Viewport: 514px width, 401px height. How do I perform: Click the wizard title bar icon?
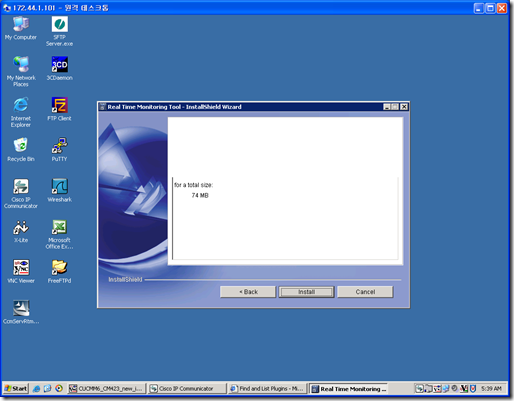(103, 107)
